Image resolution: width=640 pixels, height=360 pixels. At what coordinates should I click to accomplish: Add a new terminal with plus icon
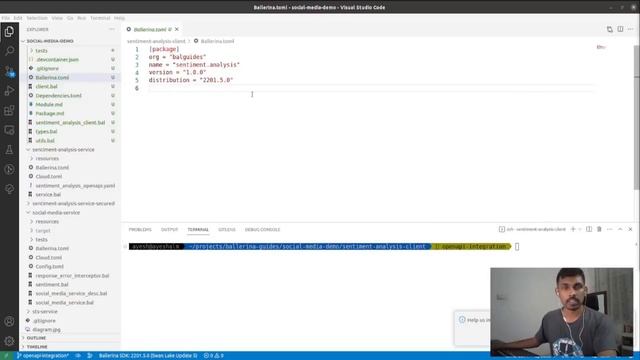point(573,229)
